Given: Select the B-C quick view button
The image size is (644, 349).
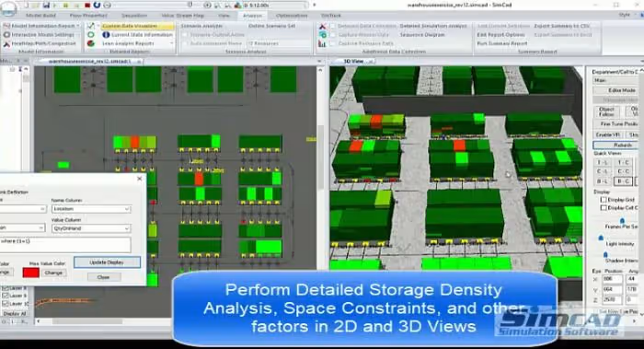Looking at the screenshot, I should pyautogui.click(x=622, y=180).
